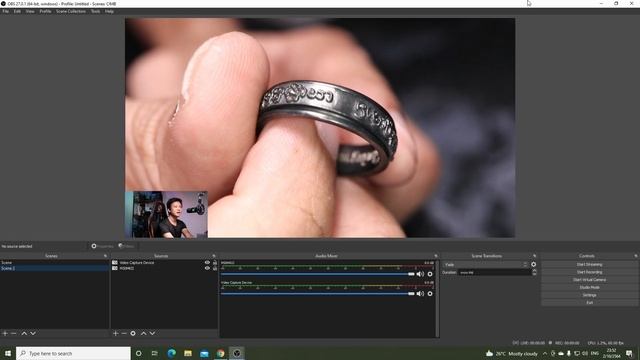Hide the second source via its eye icon
Screen dimensions: 640x360
pos(207,269)
